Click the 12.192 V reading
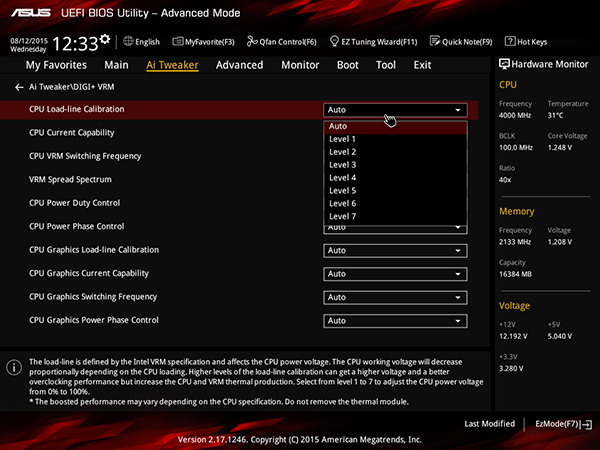 (x=513, y=336)
